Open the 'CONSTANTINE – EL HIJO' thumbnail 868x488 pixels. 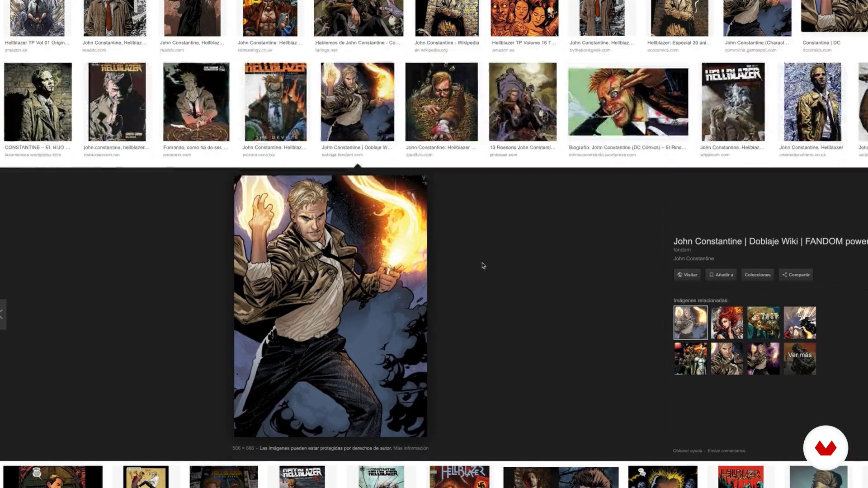[38, 102]
